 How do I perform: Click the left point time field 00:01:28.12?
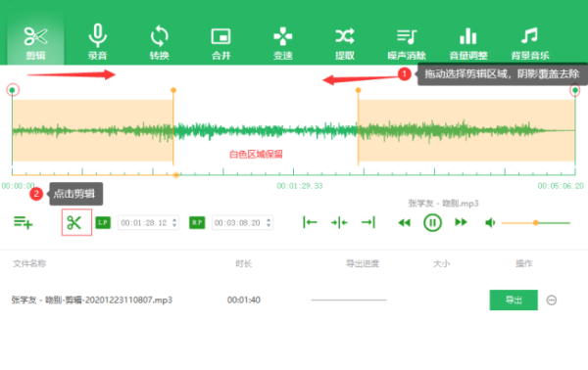pyautogui.click(x=144, y=223)
